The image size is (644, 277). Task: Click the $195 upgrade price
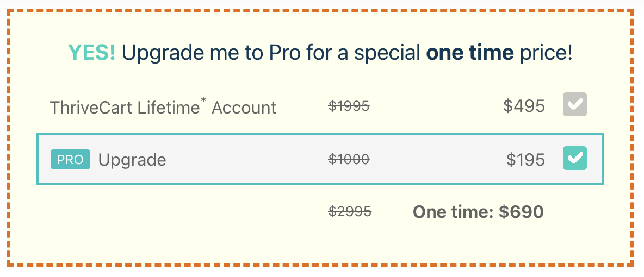point(525,160)
